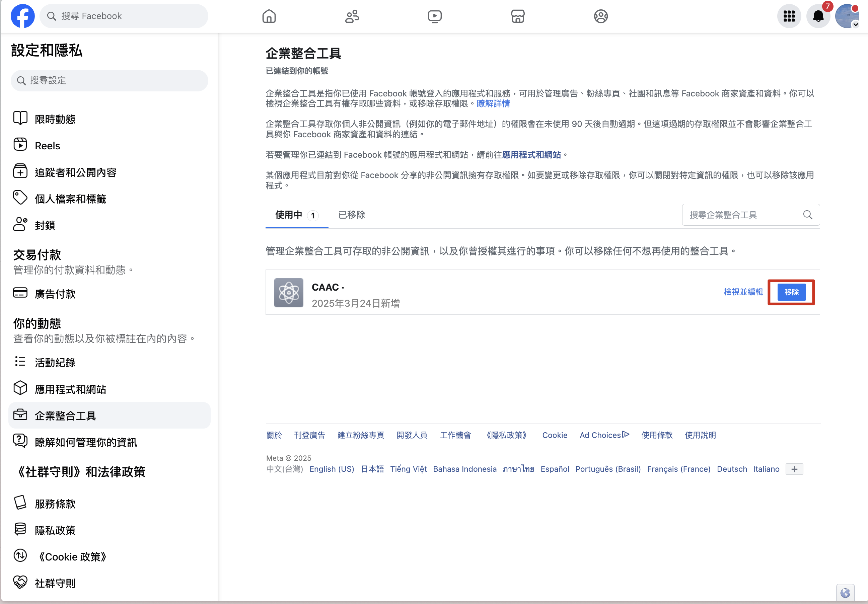Click the 使用說明 footer link

point(700,435)
